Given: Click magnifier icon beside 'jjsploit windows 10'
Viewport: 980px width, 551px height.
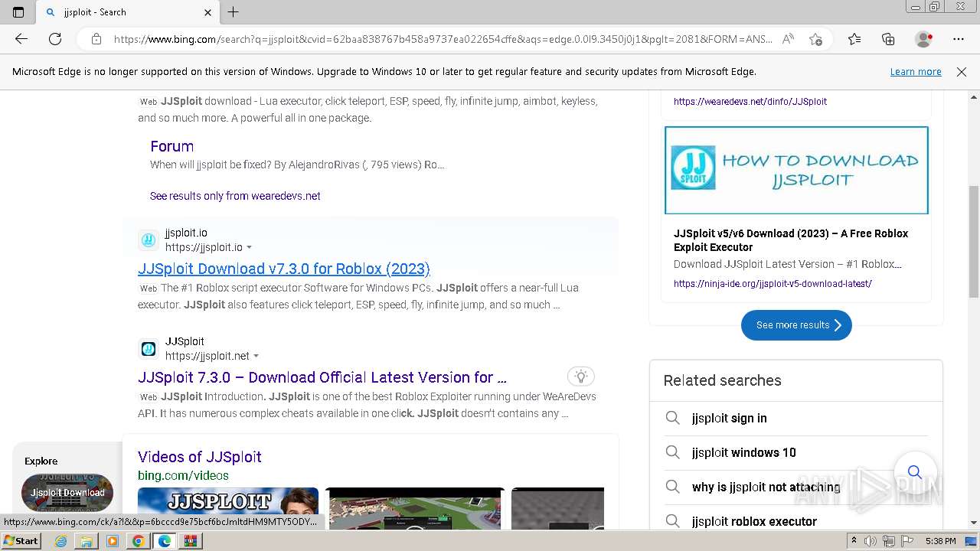Looking at the screenshot, I should [x=672, y=452].
